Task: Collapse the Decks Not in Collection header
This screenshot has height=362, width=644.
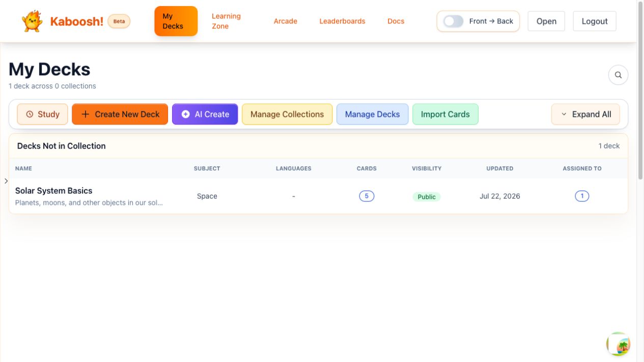Action: tap(318, 146)
